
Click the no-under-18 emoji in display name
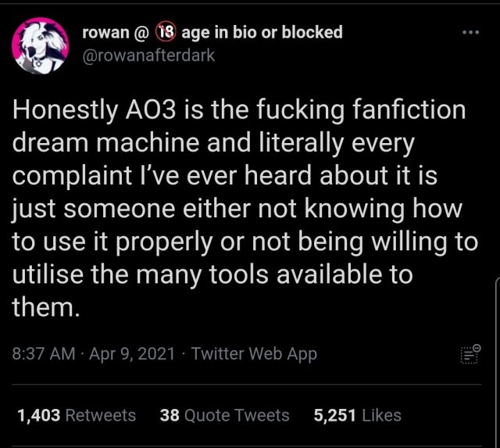pos(165,32)
